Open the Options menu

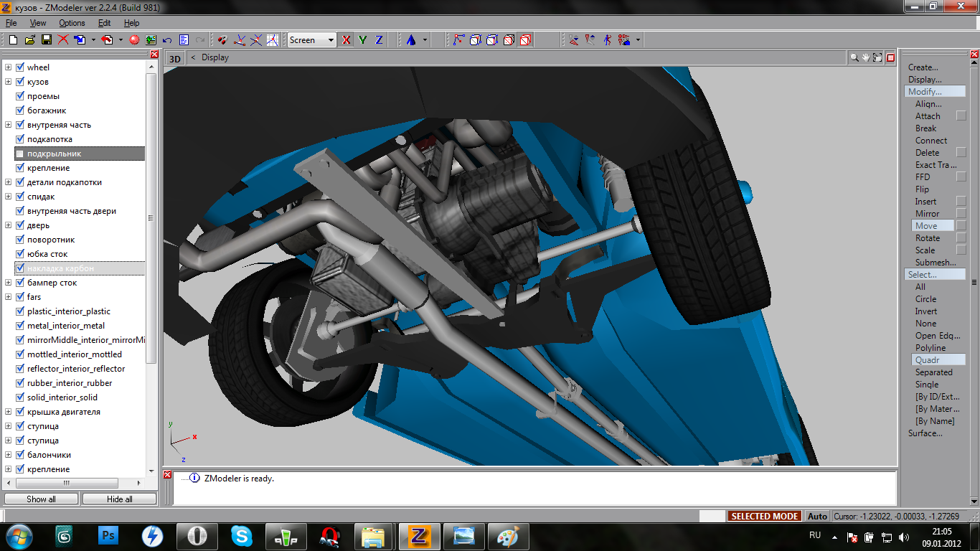pos(72,23)
